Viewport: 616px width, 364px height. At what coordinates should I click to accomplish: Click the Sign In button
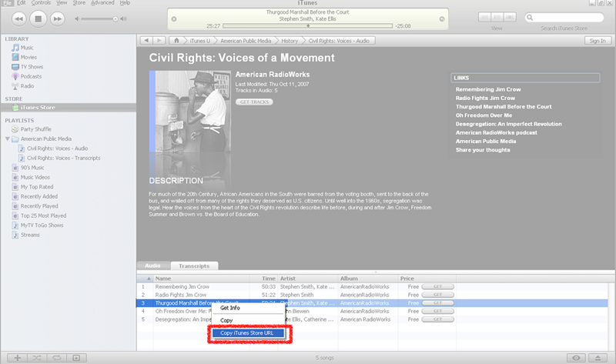click(598, 41)
